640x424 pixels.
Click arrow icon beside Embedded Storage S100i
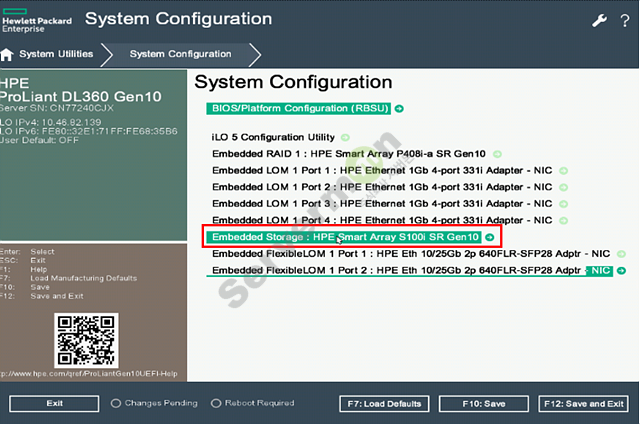coord(490,237)
